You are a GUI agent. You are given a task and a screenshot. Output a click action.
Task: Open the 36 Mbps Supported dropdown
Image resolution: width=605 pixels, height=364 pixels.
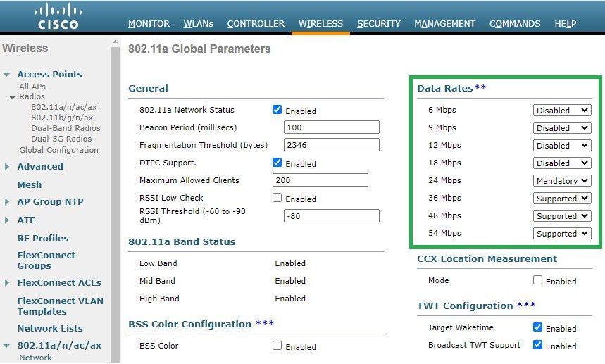pos(562,199)
